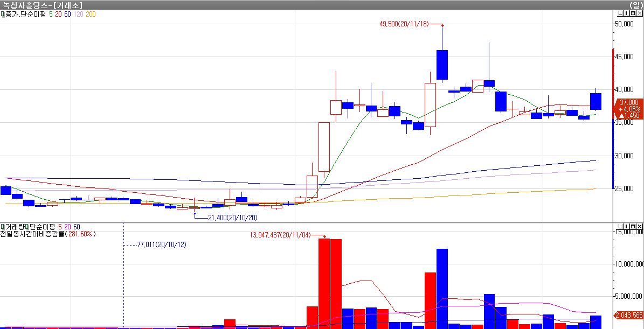Maximize the volume chart panel
Viewport: 644px width, 329px height.
[633, 226]
